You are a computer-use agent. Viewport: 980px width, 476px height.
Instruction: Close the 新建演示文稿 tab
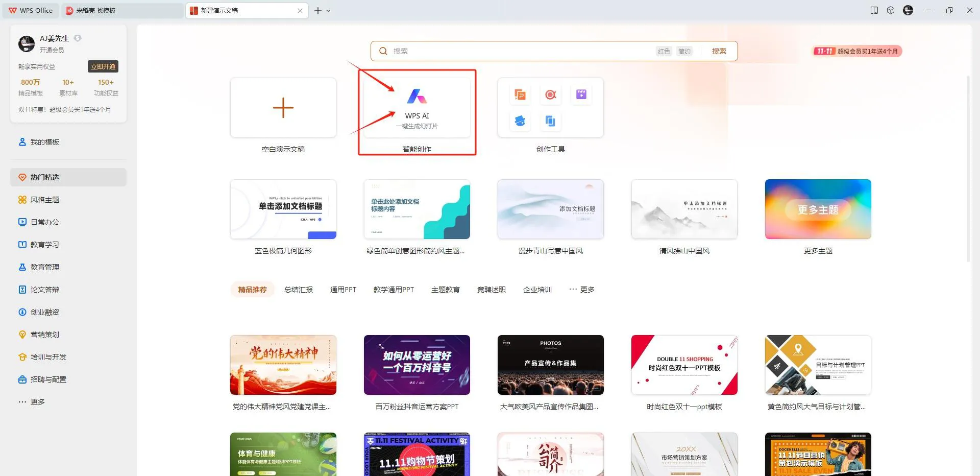[300, 10]
